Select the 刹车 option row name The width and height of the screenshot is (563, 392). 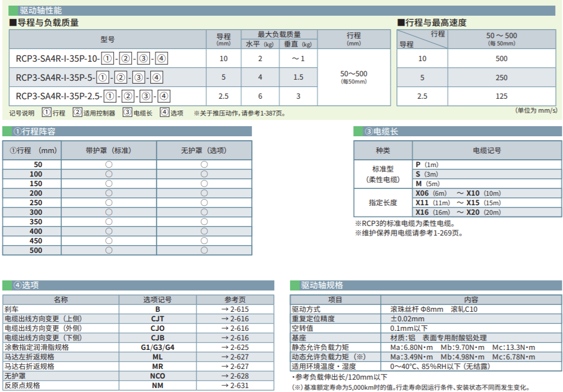pos(11,309)
